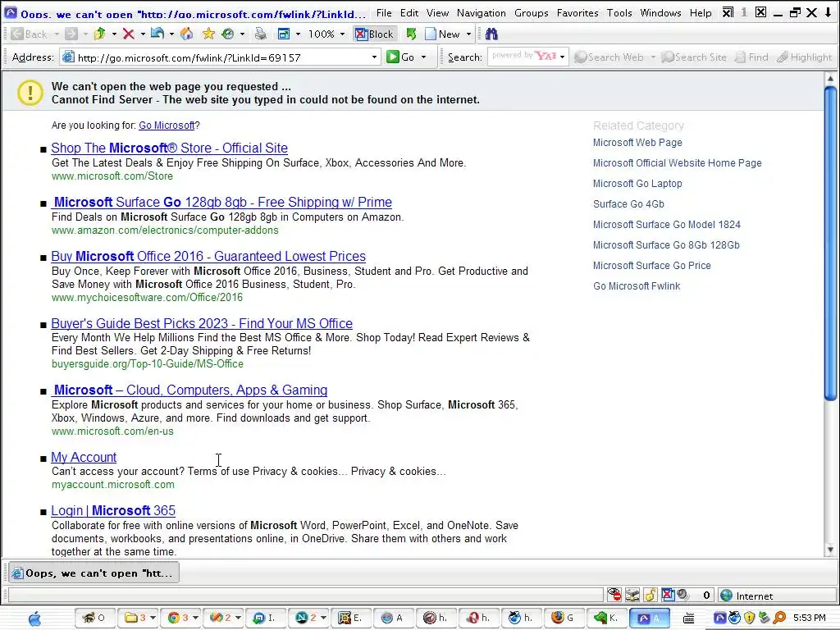Select the 'Oops, we can't open' tab
840x630 pixels.
(x=94, y=573)
